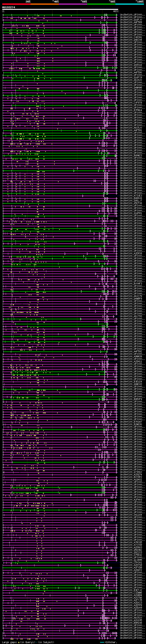Select the UniRef100_Q4EC44 label
This screenshot has height=644, width=146.
(131, 40)
